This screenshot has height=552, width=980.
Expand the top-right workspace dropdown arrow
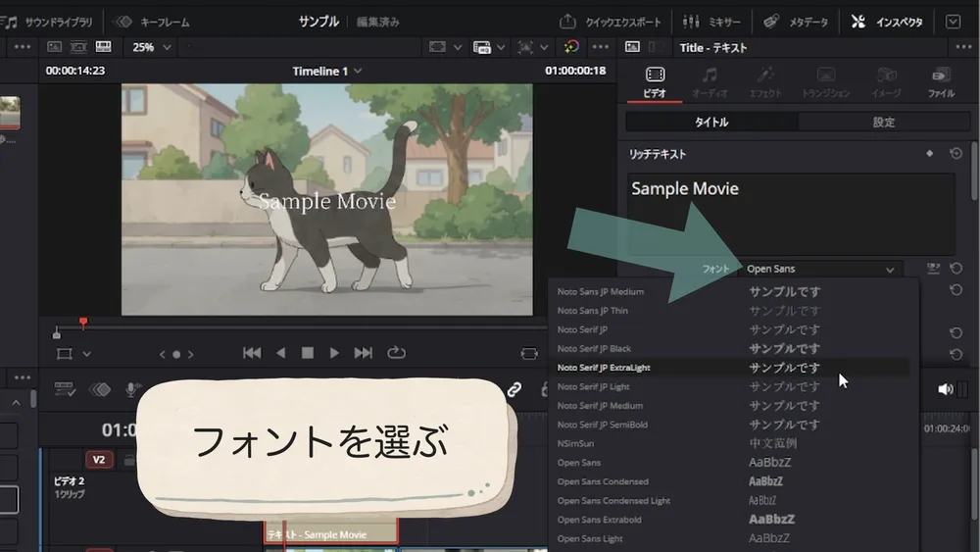pyautogui.click(x=953, y=22)
